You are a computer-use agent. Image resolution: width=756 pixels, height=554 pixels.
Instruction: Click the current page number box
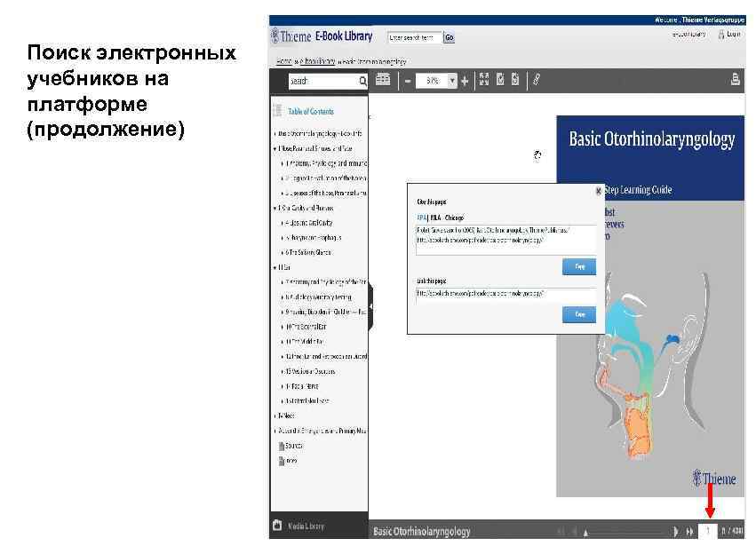coord(708,531)
